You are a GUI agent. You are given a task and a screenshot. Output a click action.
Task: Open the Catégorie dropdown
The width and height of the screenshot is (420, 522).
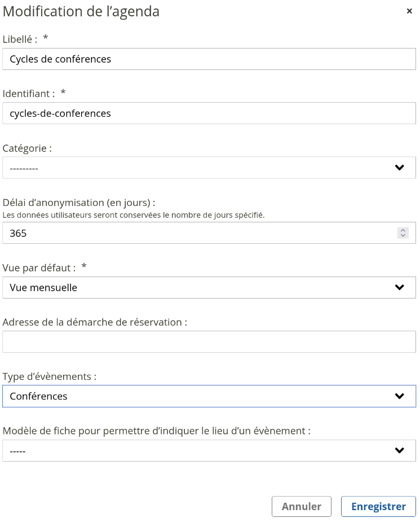[x=209, y=168]
